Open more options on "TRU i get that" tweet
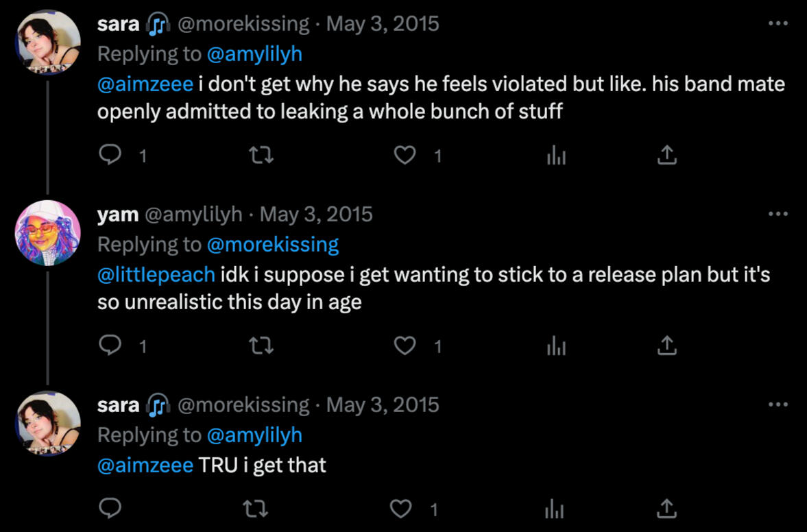 pyautogui.click(x=778, y=404)
